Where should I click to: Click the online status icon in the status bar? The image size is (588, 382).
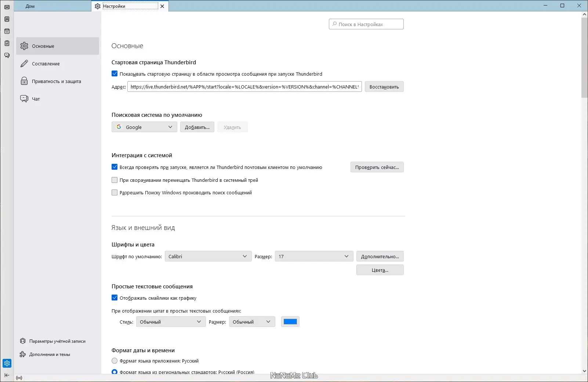pos(19,378)
